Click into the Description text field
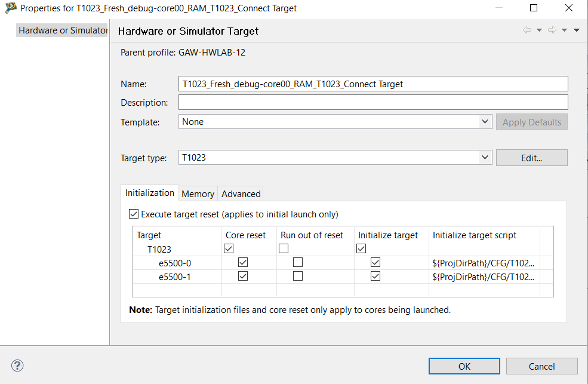 [373, 103]
